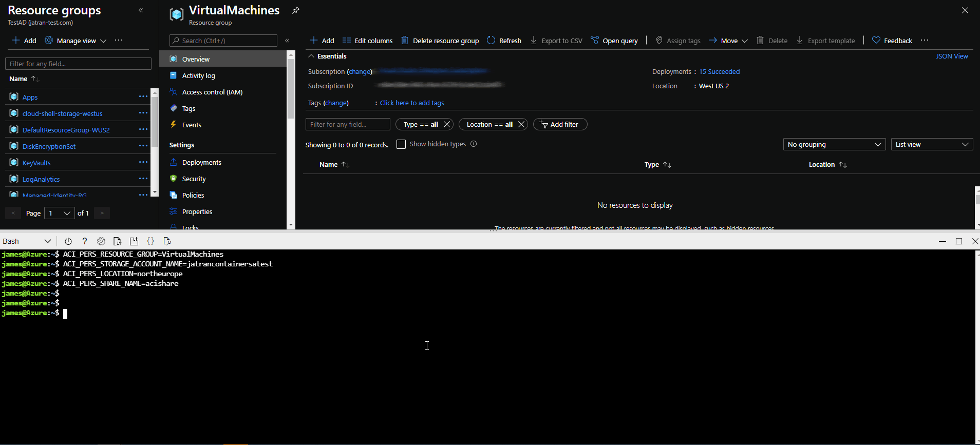The width and height of the screenshot is (980, 445).
Task: Remove the Location == all filter
Action: 521,124
